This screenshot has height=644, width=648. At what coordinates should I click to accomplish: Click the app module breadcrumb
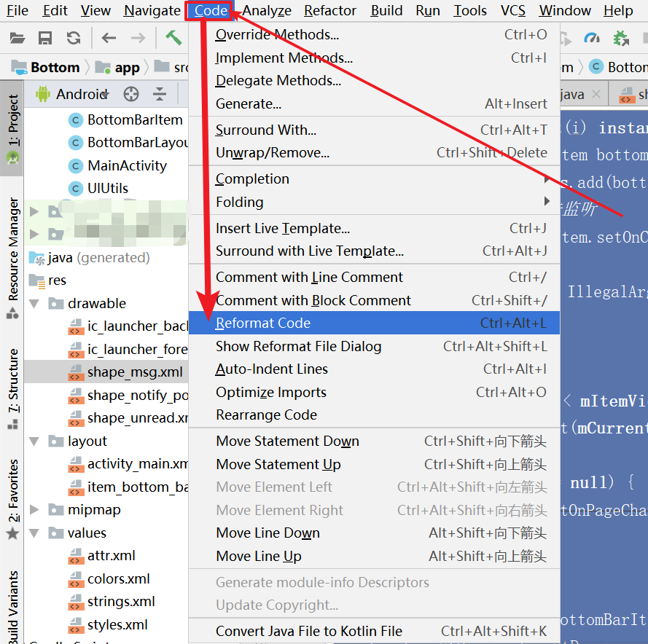click(117, 67)
